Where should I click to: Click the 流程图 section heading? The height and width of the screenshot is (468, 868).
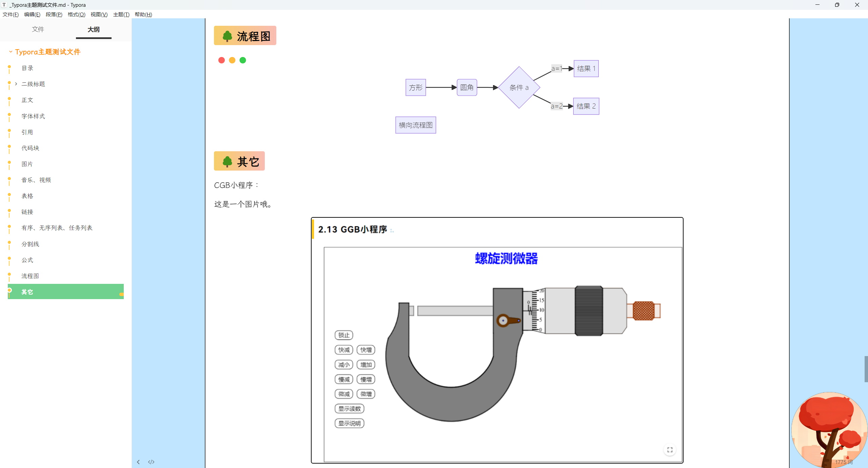click(245, 36)
